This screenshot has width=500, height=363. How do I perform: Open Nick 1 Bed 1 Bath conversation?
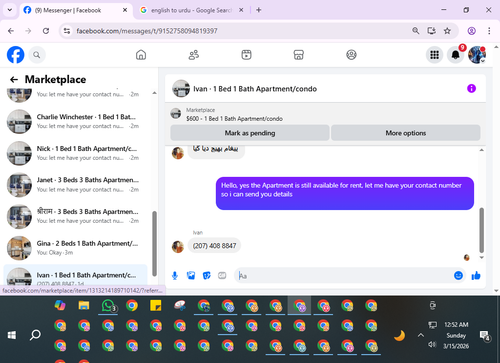(77, 153)
